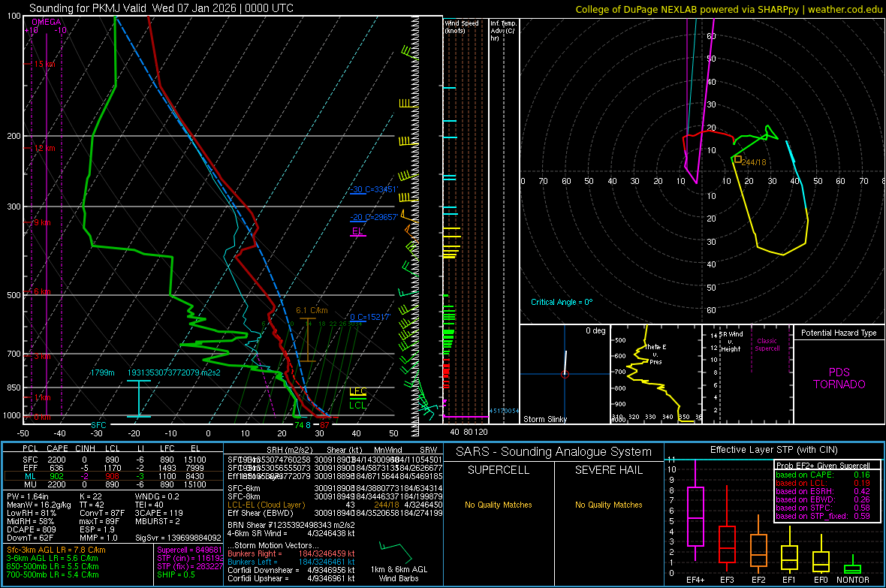Click the 244/18 storm motion square marker
Screen dimensions: 886x588
[x=738, y=159]
